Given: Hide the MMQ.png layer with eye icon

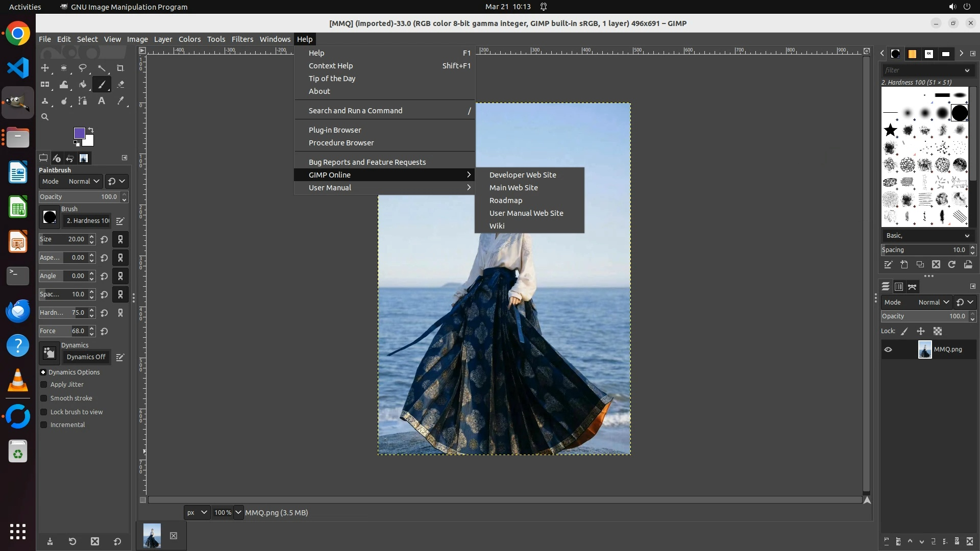Looking at the screenshot, I should click(888, 349).
